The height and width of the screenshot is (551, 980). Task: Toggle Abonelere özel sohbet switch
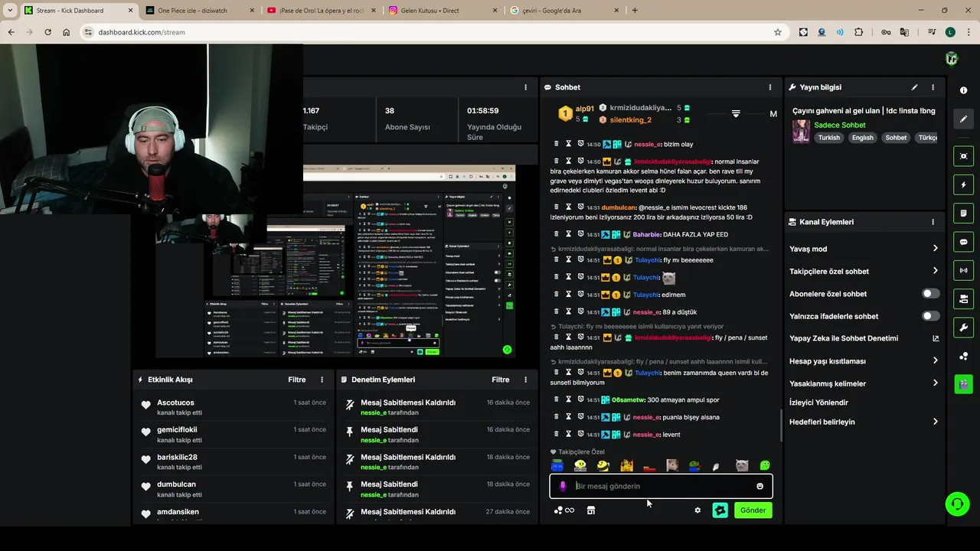pos(931,294)
